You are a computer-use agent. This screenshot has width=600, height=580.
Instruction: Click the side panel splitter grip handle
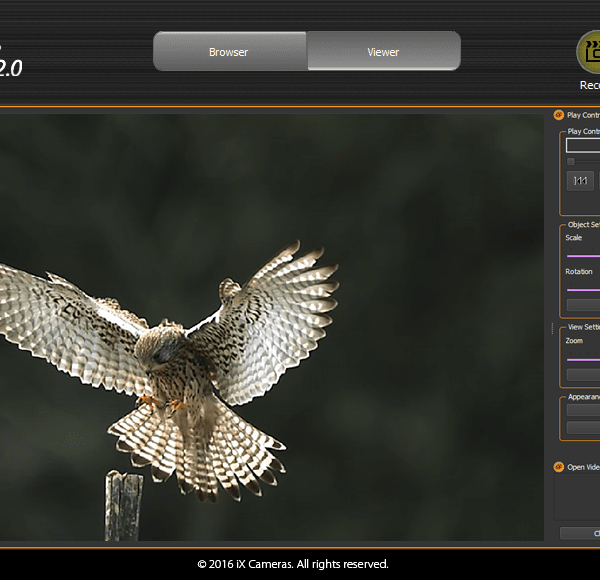coord(552,328)
